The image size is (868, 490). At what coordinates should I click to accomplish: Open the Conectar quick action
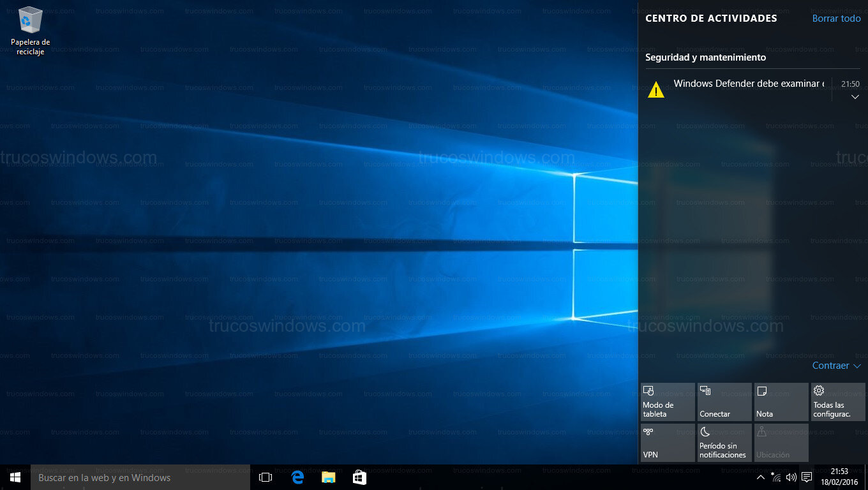click(724, 401)
